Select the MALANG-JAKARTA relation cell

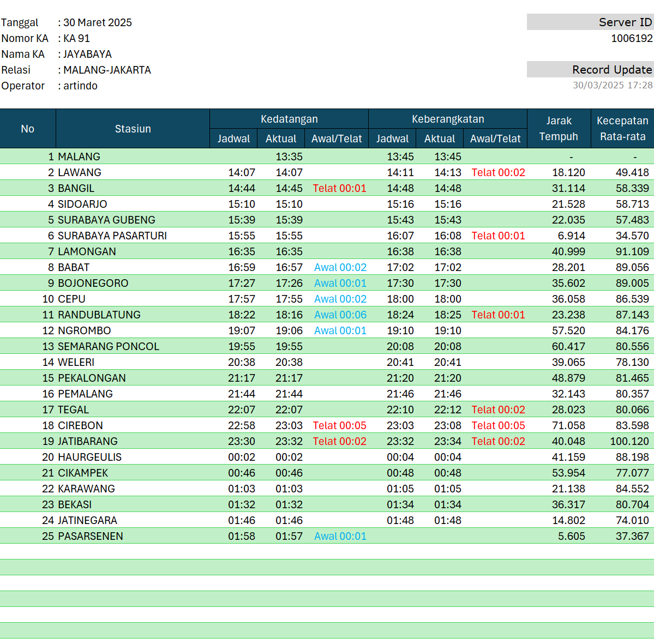tap(107, 70)
